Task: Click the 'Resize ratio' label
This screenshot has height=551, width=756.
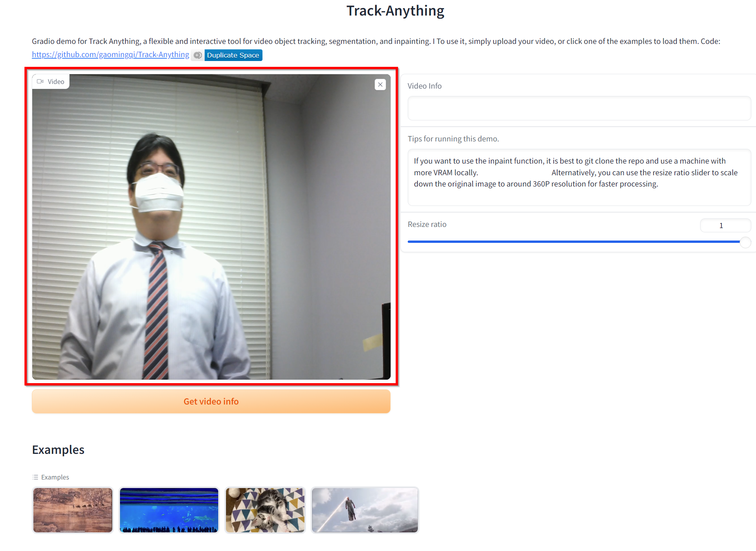Action: [x=427, y=224]
